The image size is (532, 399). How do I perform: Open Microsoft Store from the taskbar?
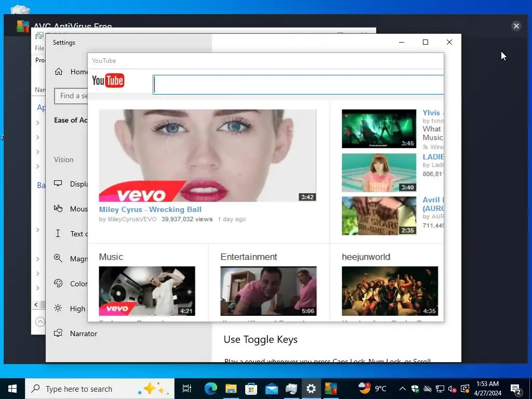click(251, 389)
